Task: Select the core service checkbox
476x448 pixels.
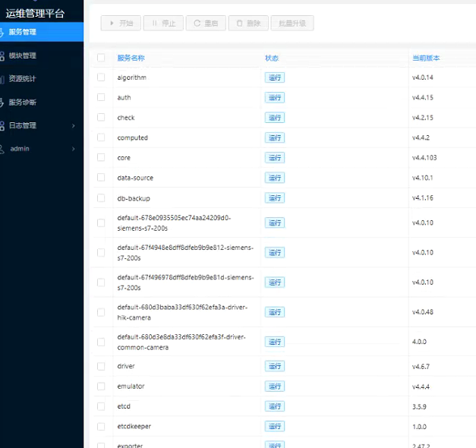Action: click(x=101, y=158)
